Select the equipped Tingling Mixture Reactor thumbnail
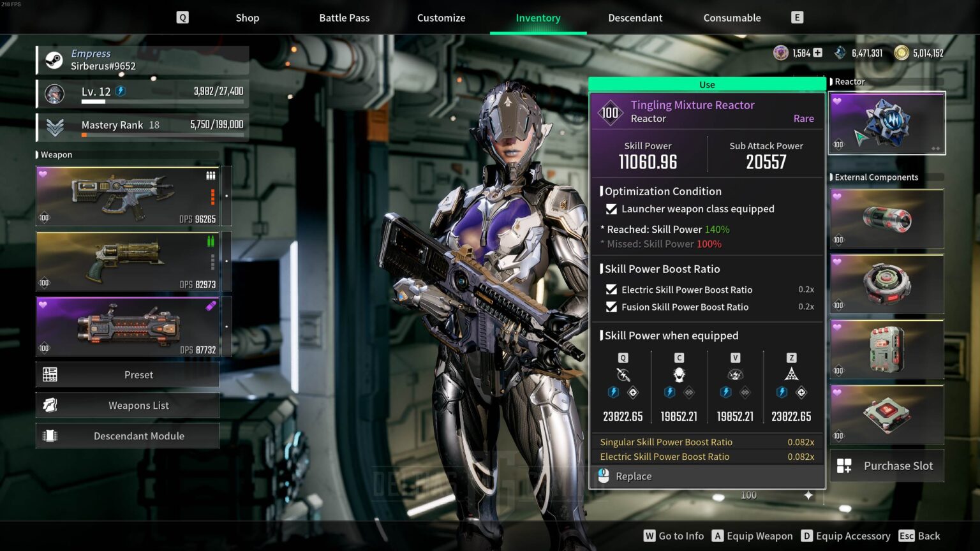980x551 pixels. (887, 122)
